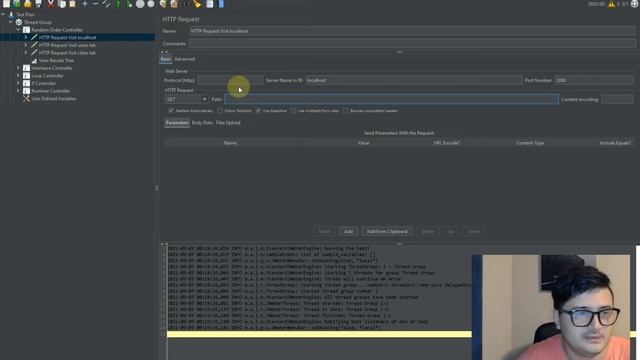Click Add from Clipboard button
This screenshot has height=360, width=640.
click(x=387, y=231)
